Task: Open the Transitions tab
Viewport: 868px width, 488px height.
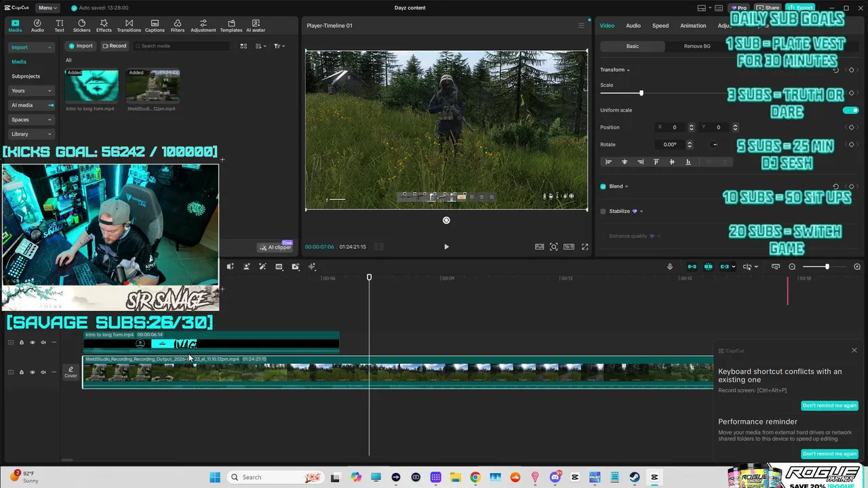Action: pyautogui.click(x=129, y=26)
